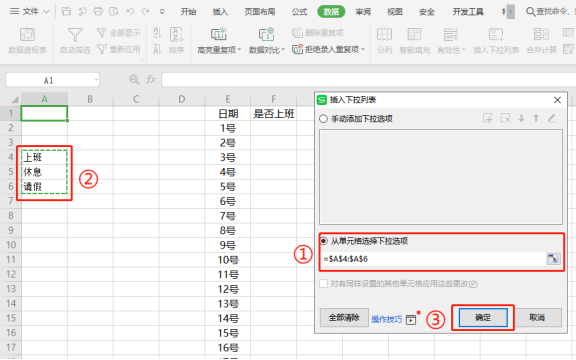Select the 从单元格选择下拉选项 radio button
576x360 pixels.
tap(324, 241)
